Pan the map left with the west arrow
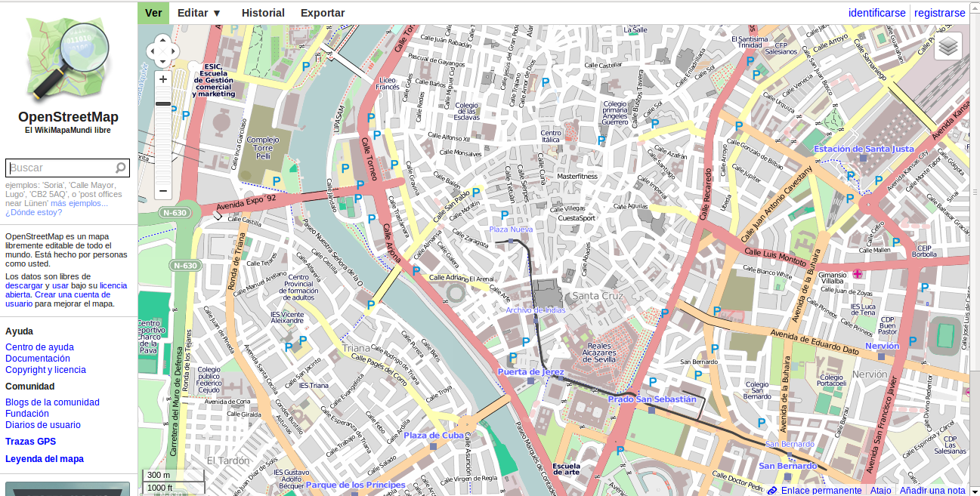This screenshot has width=980, height=496. [x=153, y=51]
